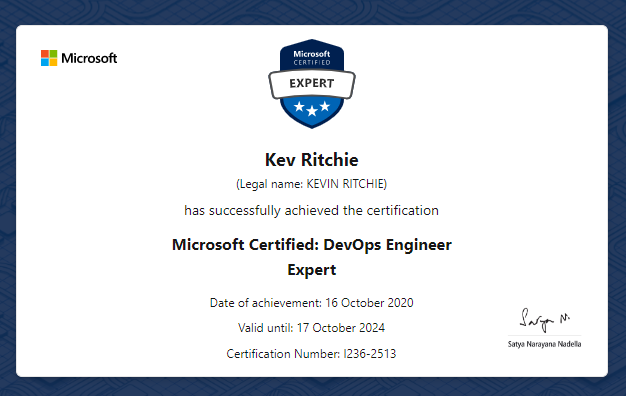
Task: Click the Microsoft wordmark text
Action: (x=89, y=58)
